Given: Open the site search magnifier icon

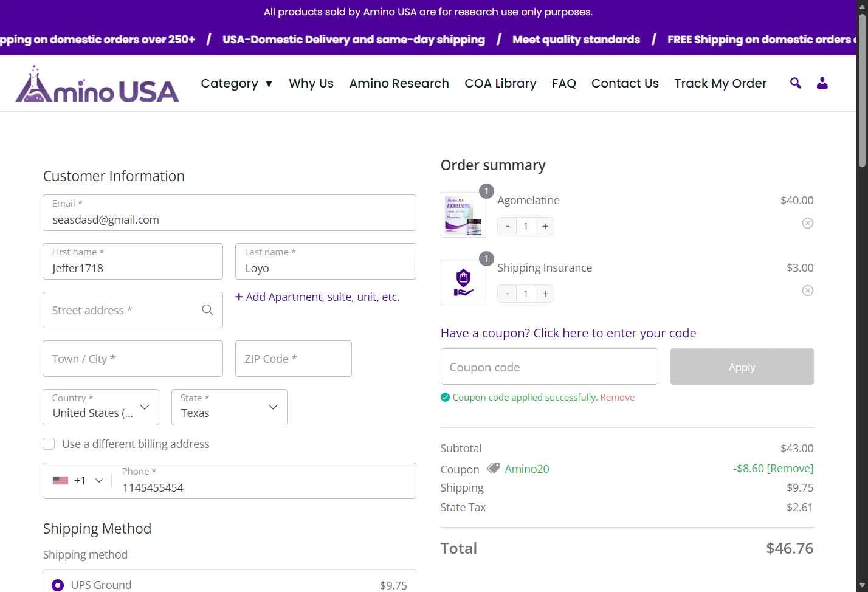Looking at the screenshot, I should [795, 83].
